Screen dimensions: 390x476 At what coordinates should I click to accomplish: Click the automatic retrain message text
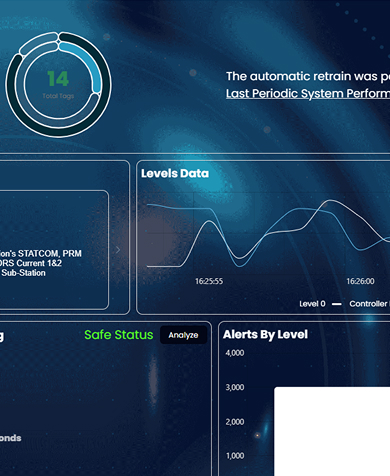pyautogui.click(x=308, y=76)
